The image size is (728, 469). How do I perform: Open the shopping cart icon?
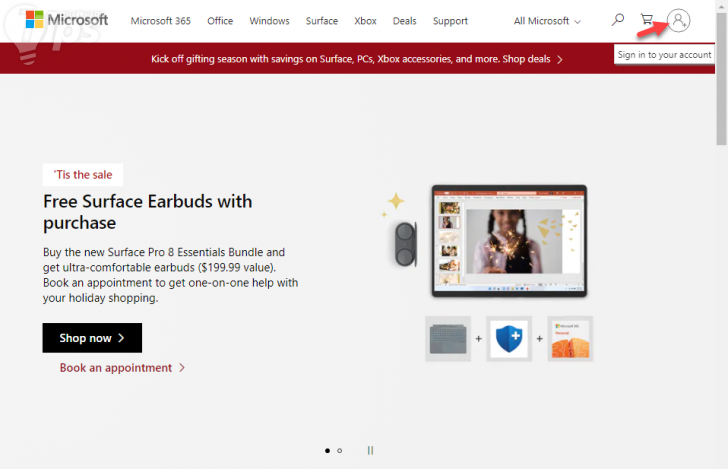tap(647, 20)
